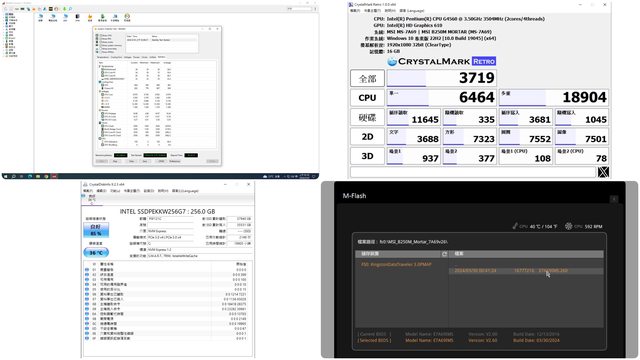Select the KingstonDataTraveler USB drive in M-Flash
This screenshot has height=360, width=640.
[x=396, y=264]
